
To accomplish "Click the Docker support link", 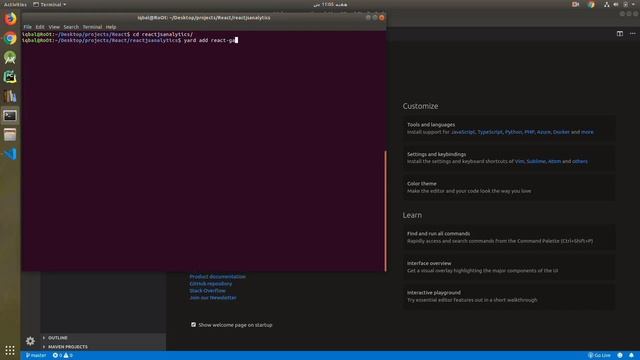I will pos(561,132).
